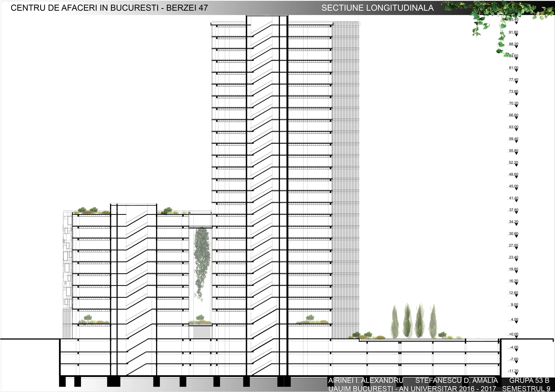Click the 'SECTIUNE LONGITUDINALA' title text
Screen dimensions: 555x392
[377, 8]
